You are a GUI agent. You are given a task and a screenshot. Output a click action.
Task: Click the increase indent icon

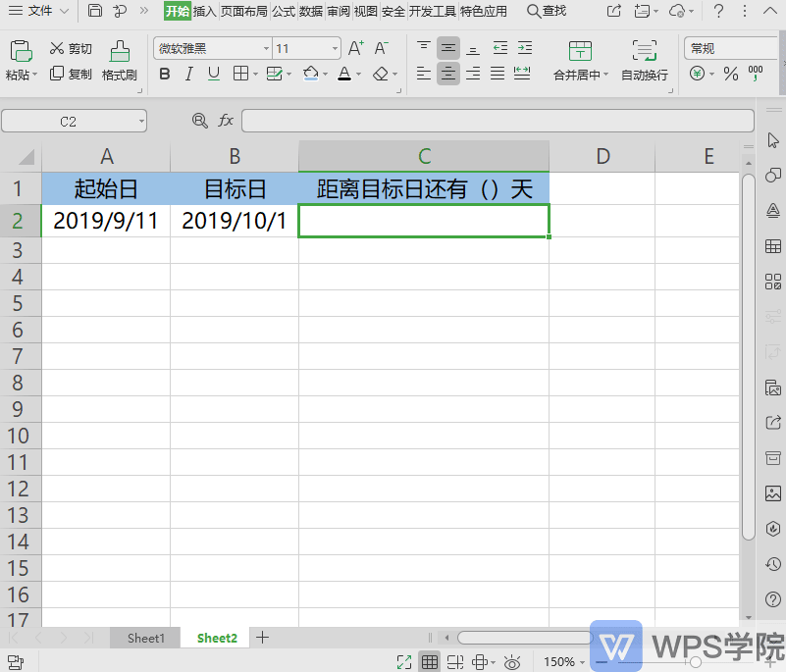(x=525, y=48)
